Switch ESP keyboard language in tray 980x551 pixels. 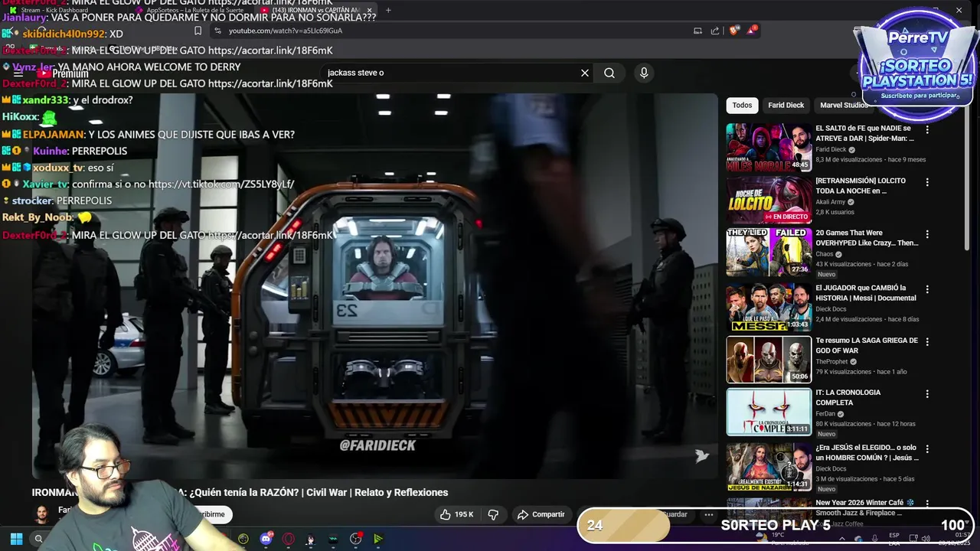(894, 538)
